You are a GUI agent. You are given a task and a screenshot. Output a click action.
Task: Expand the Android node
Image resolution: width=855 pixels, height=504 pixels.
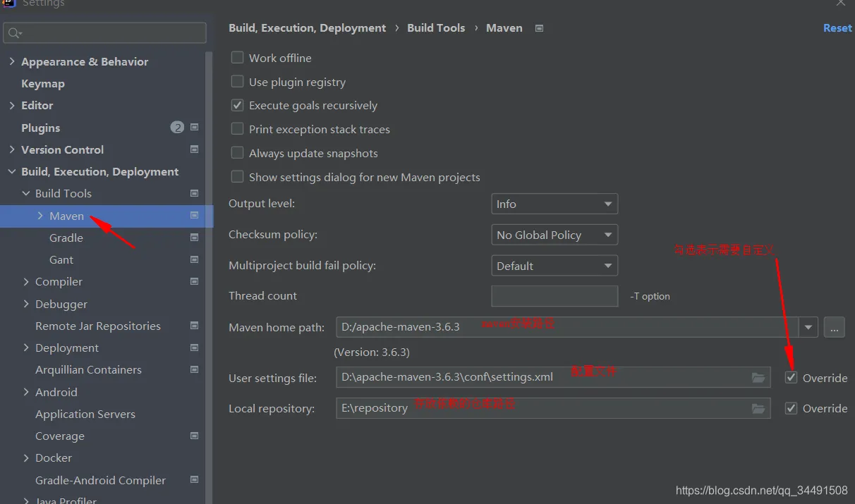[x=26, y=392]
